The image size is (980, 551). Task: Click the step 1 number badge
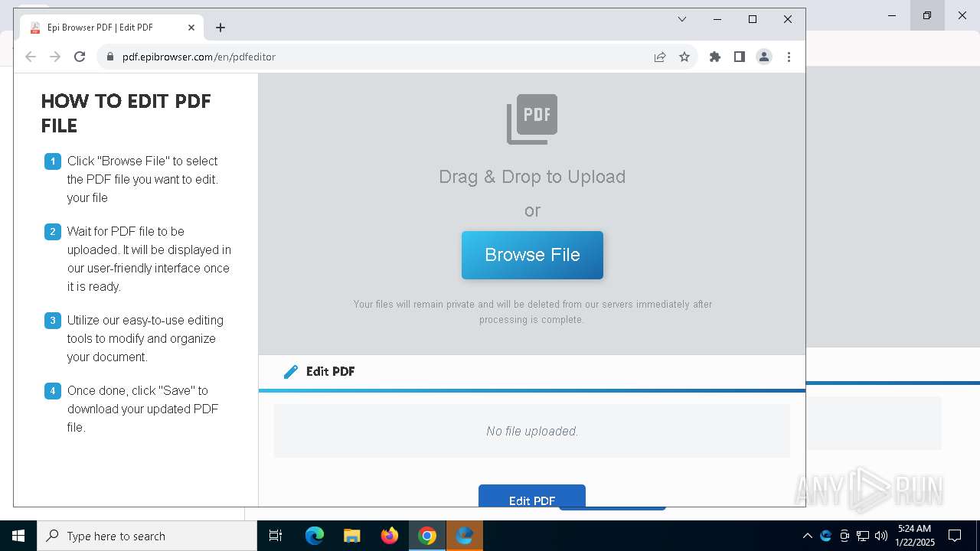(x=53, y=161)
